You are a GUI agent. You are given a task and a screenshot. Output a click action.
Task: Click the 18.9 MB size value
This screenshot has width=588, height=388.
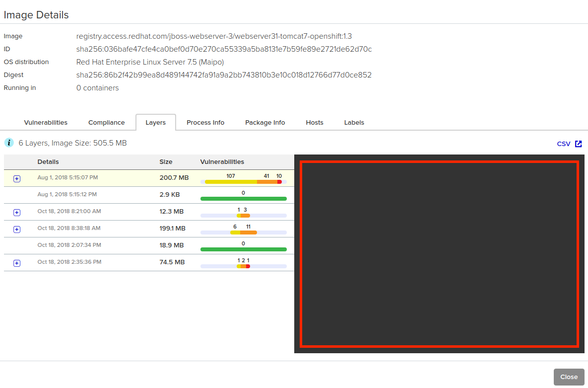171,245
